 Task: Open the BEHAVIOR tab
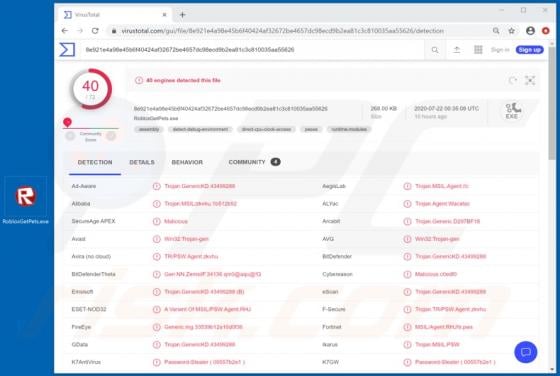pos(187,162)
